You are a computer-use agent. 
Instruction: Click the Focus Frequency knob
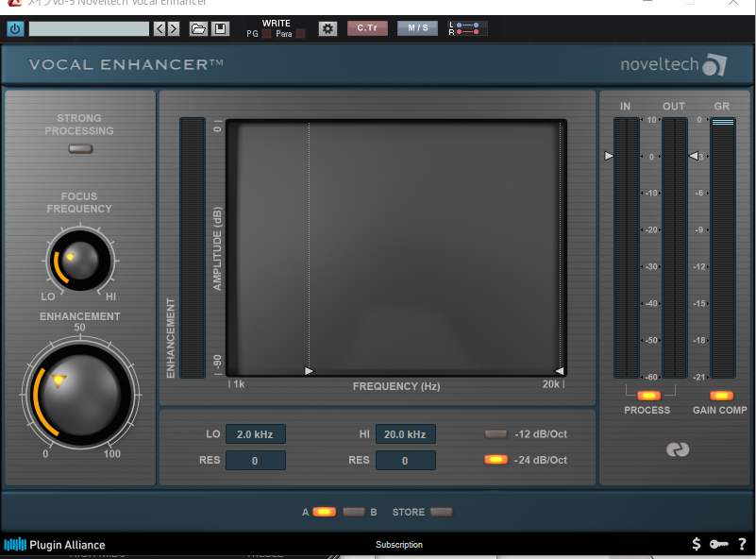point(80,261)
